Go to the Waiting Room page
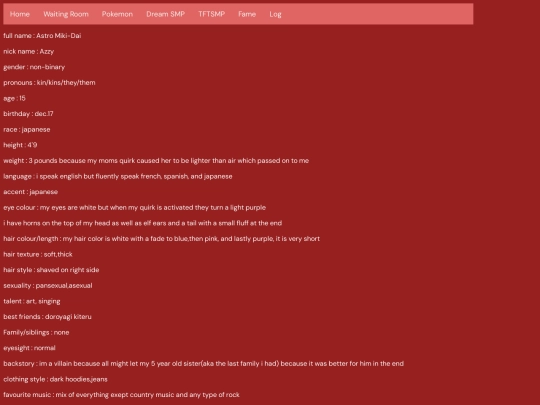The image size is (540, 405). [x=66, y=14]
